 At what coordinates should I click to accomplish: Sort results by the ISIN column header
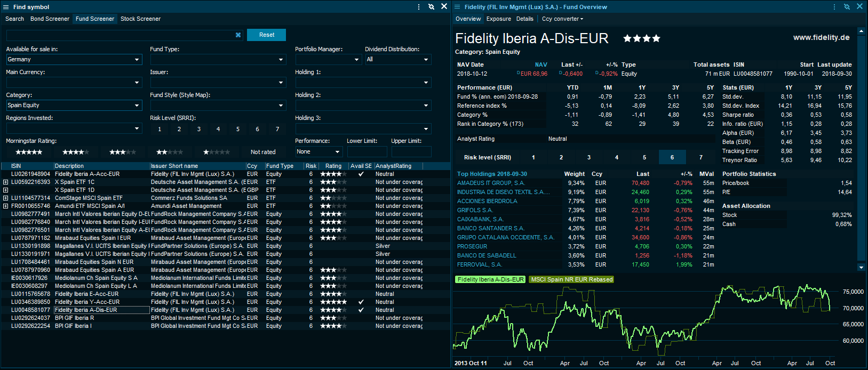[32, 166]
